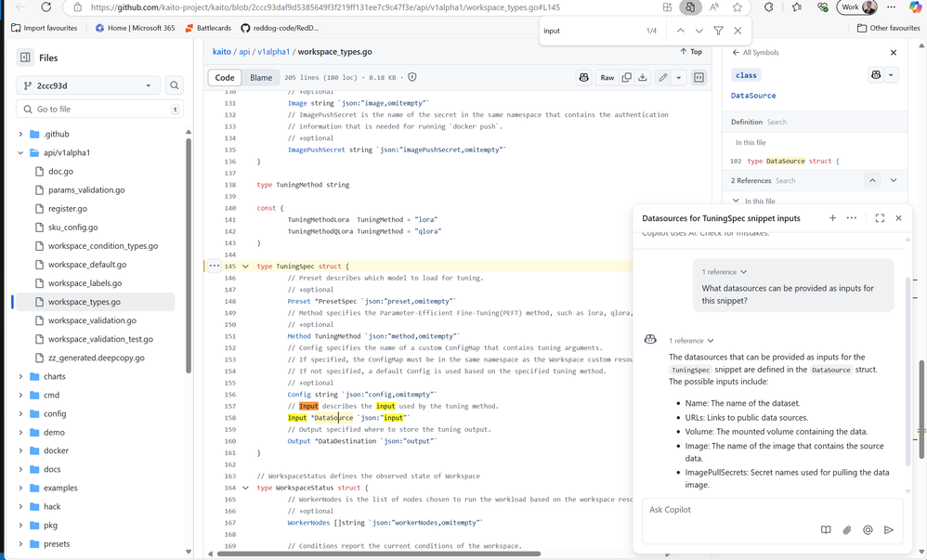Copy raw file contents
Screen dimensions: 927x560
[627, 77]
